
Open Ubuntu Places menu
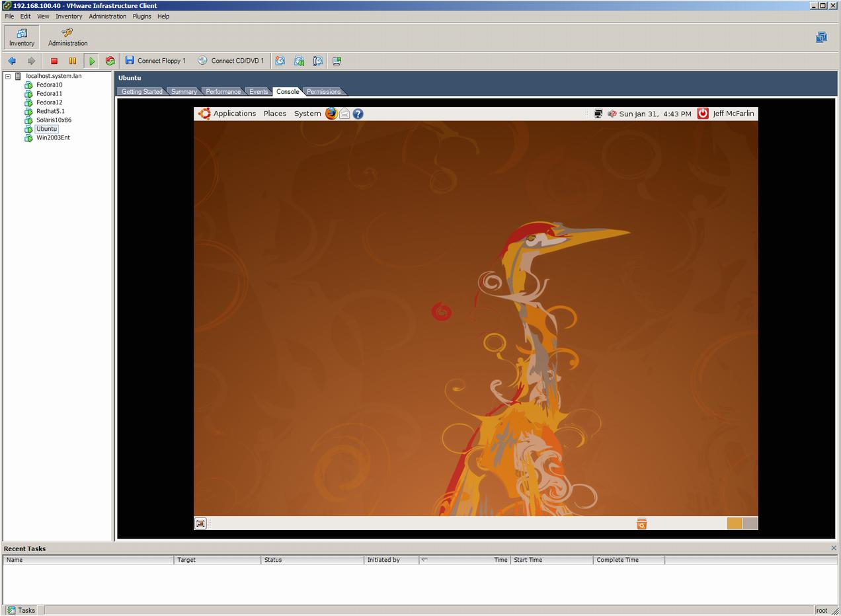coord(275,114)
